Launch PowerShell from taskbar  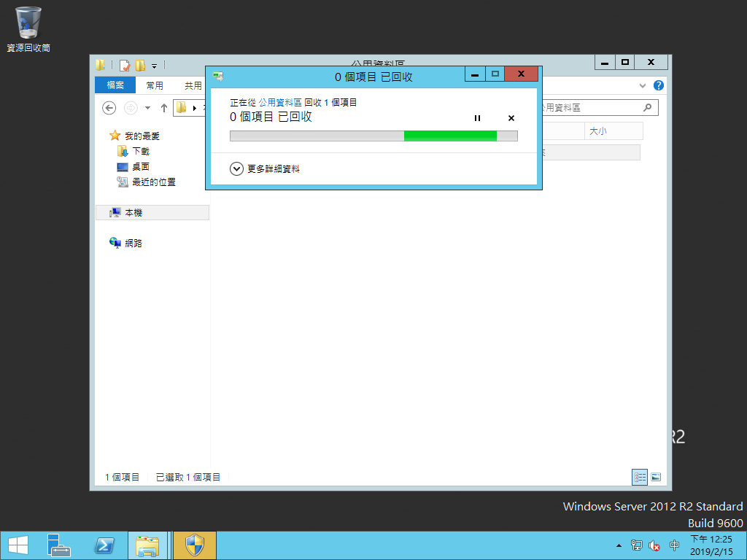click(x=104, y=545)
